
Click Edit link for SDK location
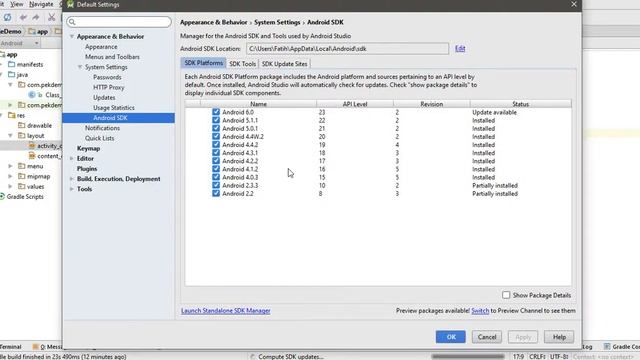[460, 49]
